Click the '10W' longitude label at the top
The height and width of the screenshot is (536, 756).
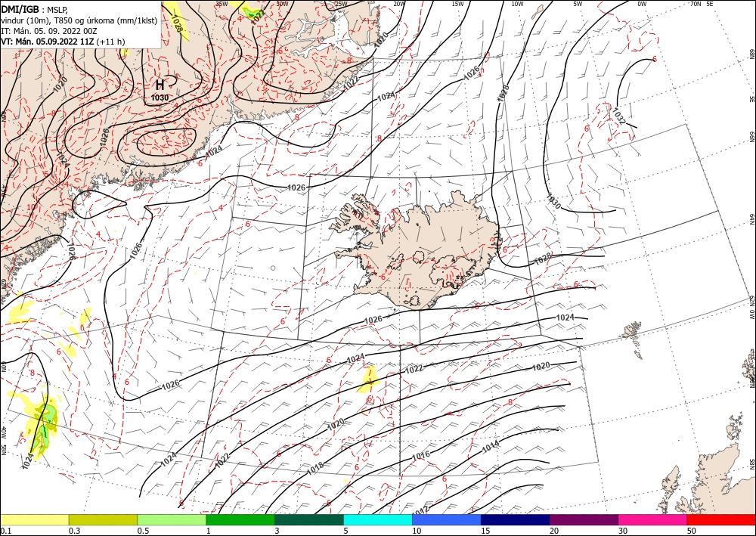coord(517,4)
